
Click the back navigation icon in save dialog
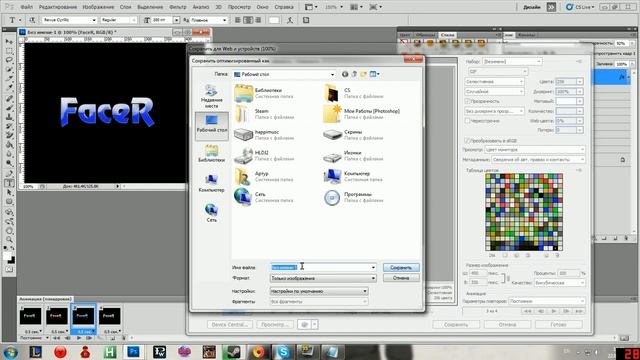point(345,74)
